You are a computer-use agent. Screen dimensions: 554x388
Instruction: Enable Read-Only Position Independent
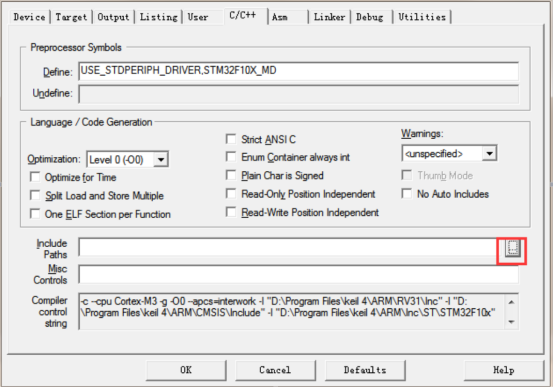[231, 193]
